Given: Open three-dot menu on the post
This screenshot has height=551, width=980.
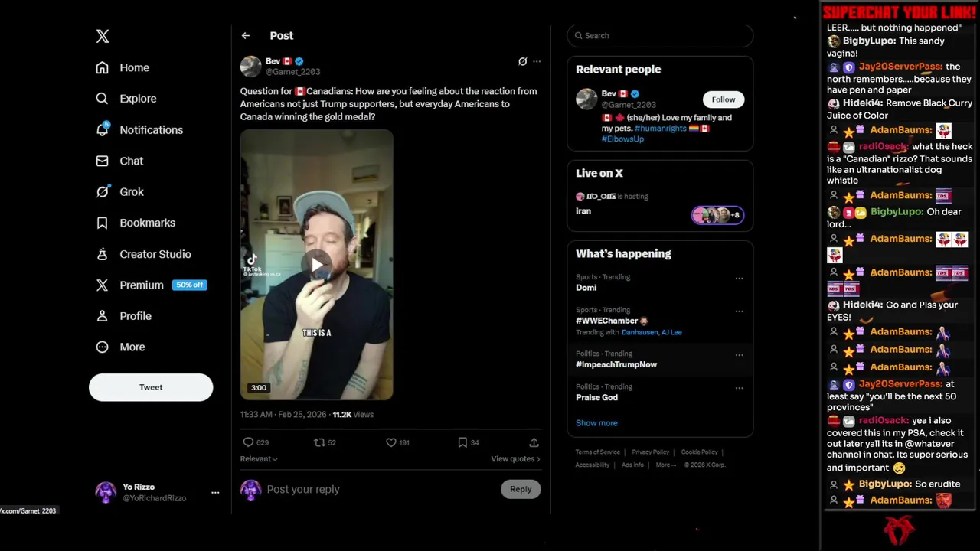Looking at the screenshot, I should click(x=537, y=61).
